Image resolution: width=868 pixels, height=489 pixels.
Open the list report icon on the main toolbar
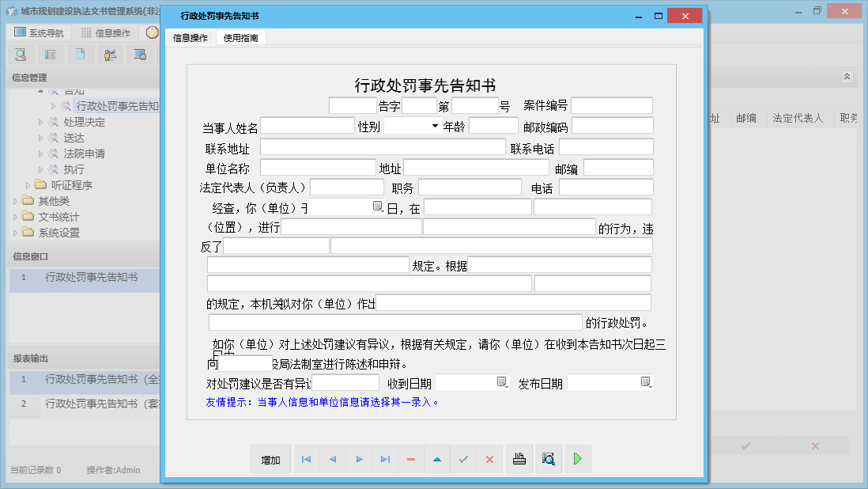pos(51,54)
